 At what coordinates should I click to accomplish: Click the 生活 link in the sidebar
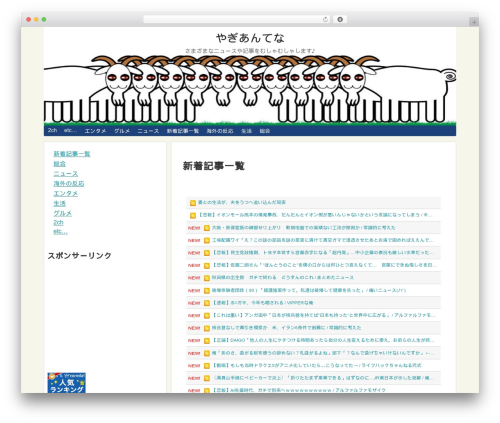pyautogui.click(x=60, y=203)
